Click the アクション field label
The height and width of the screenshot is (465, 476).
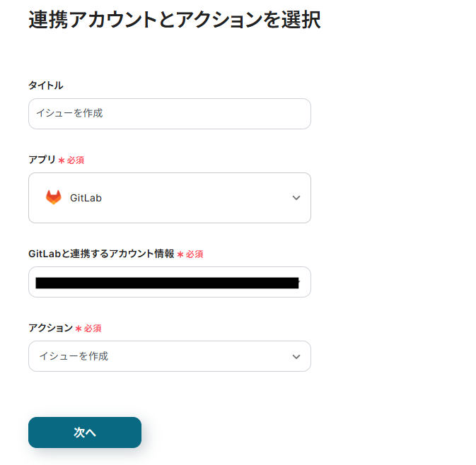[50, 328]
